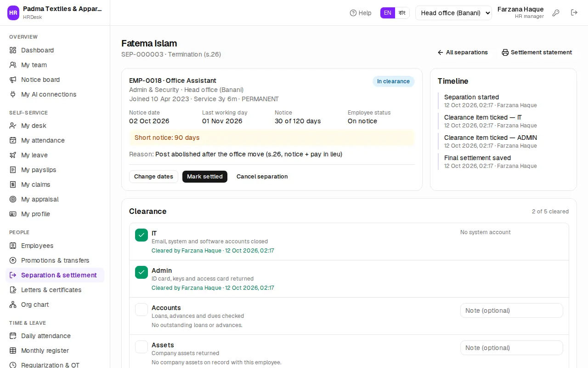The height and width of the screenshot is (368, 588).
Task: Click the My claims receipt icon
Action: point(13,184)
